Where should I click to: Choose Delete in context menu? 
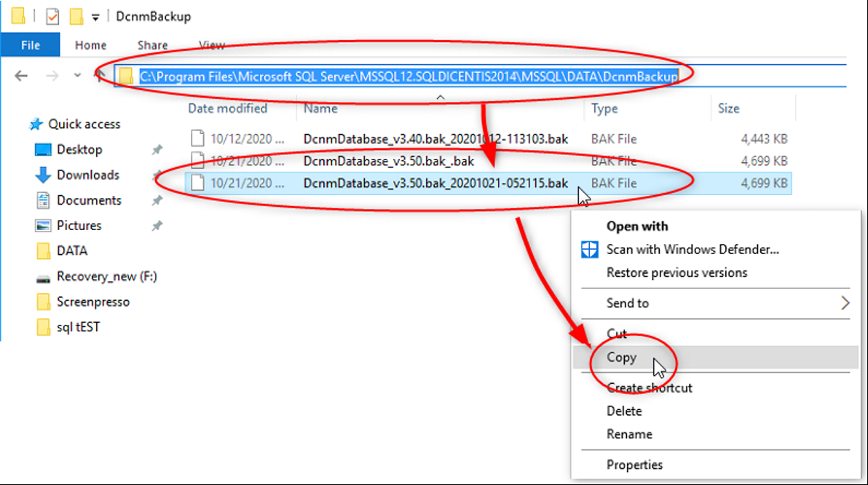[624, 411]
